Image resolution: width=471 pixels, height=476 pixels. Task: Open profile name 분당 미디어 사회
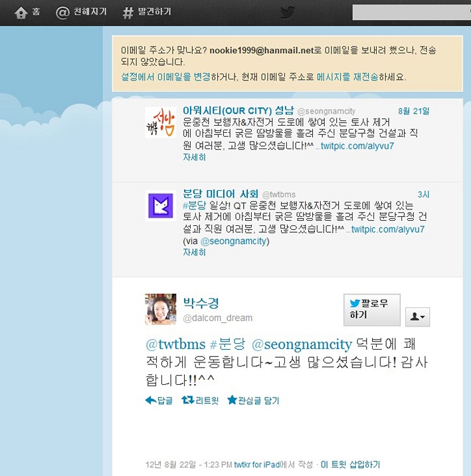pyautogui.click(x=221, y=193)
